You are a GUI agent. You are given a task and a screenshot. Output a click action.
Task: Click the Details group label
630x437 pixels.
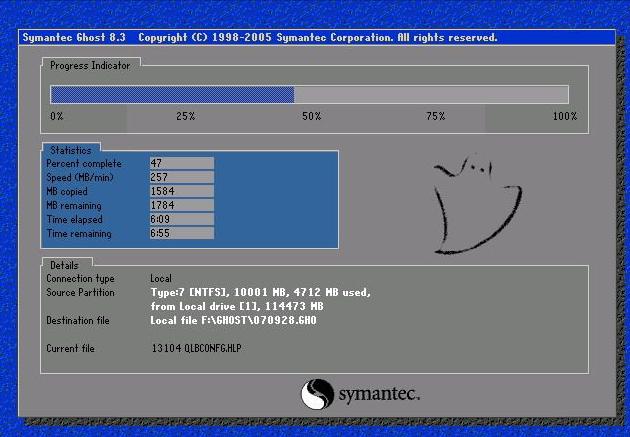pos(64,265)
